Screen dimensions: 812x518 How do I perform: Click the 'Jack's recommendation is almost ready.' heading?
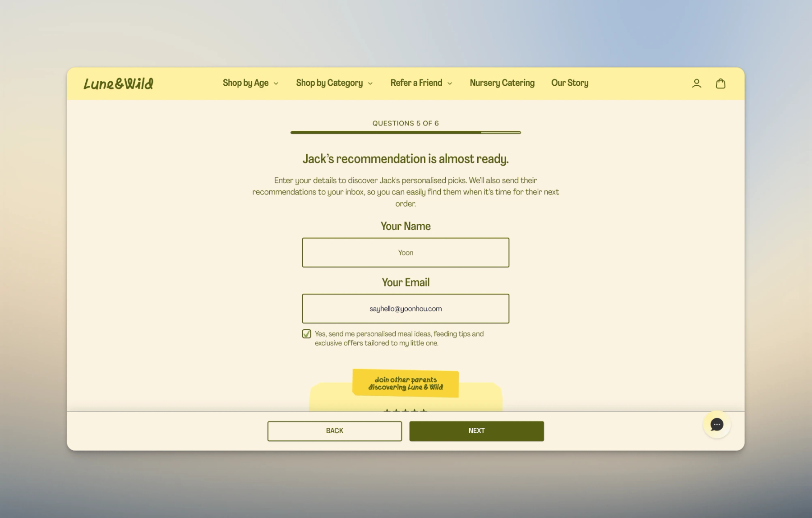406,159
